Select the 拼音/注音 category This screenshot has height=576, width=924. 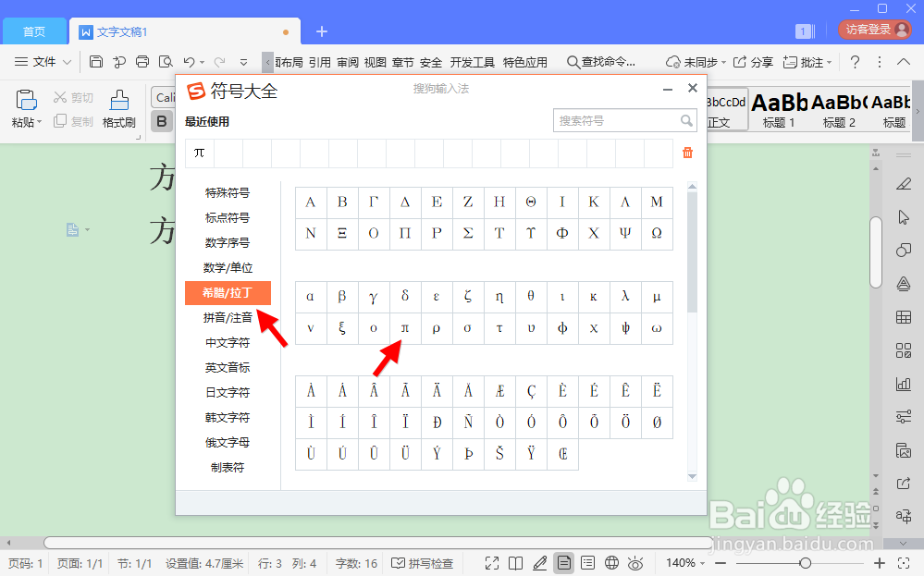pos(228,318)
